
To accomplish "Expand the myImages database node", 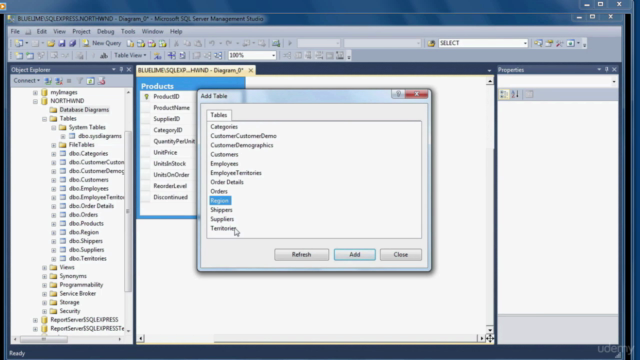I will tap(35, 93).
